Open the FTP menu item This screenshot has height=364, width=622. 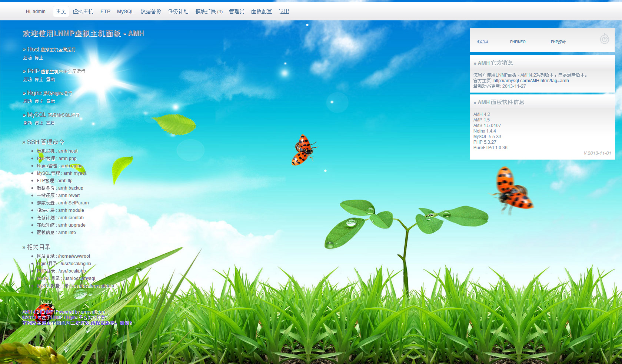(x=105, y=11)
